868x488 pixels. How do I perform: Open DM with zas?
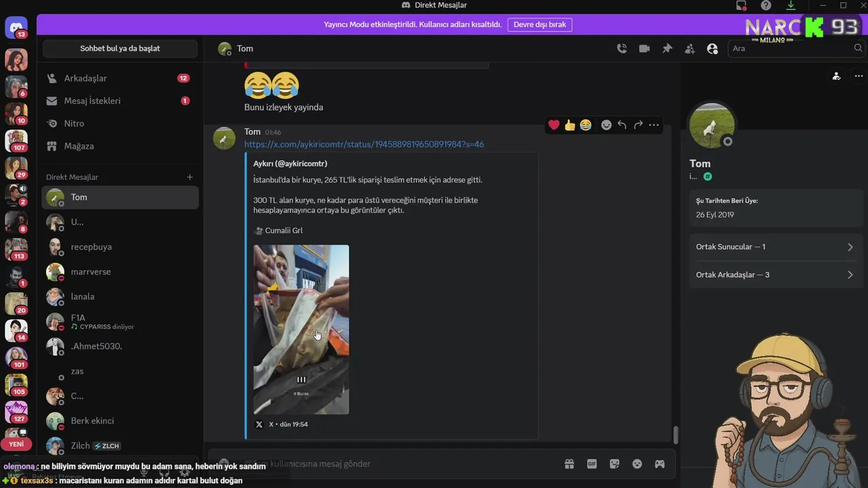click(120, 371)
